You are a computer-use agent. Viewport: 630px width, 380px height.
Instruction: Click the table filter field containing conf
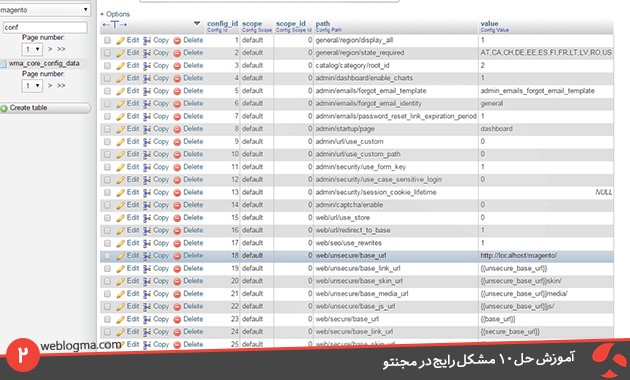pos(45,27)
